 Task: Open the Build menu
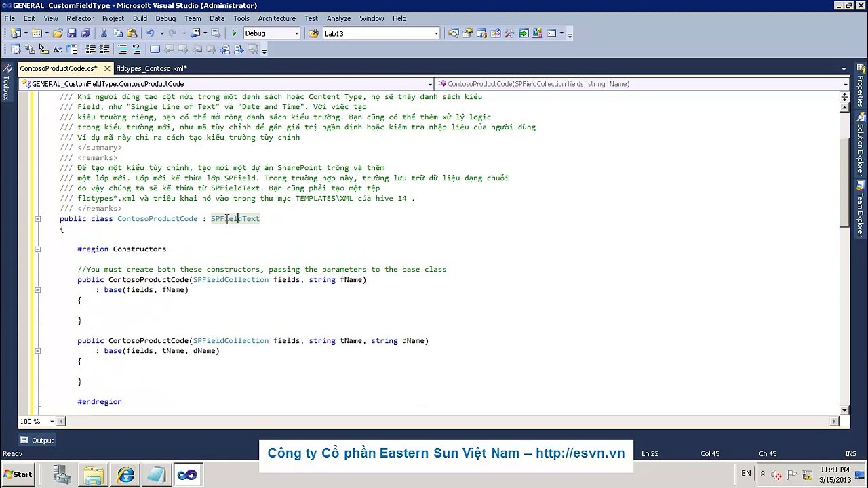(x=140, y=18)
